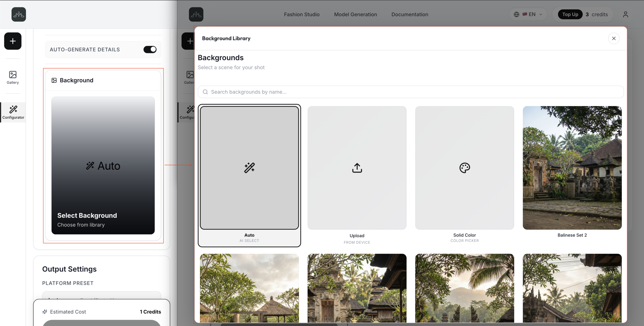
Task: Select the thatched pavilion background thumbnail
Action: pos(250,288)
